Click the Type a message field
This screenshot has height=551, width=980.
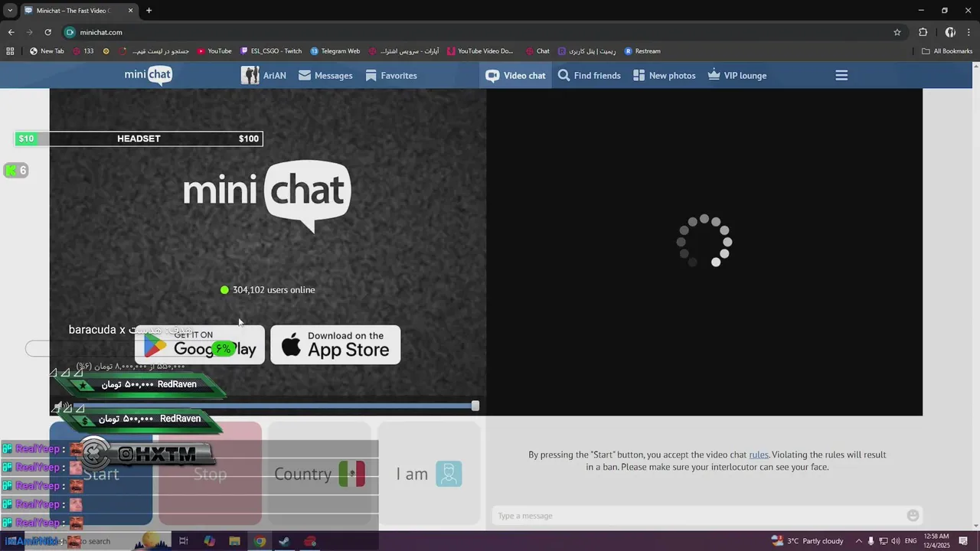[x=698, y=516]
